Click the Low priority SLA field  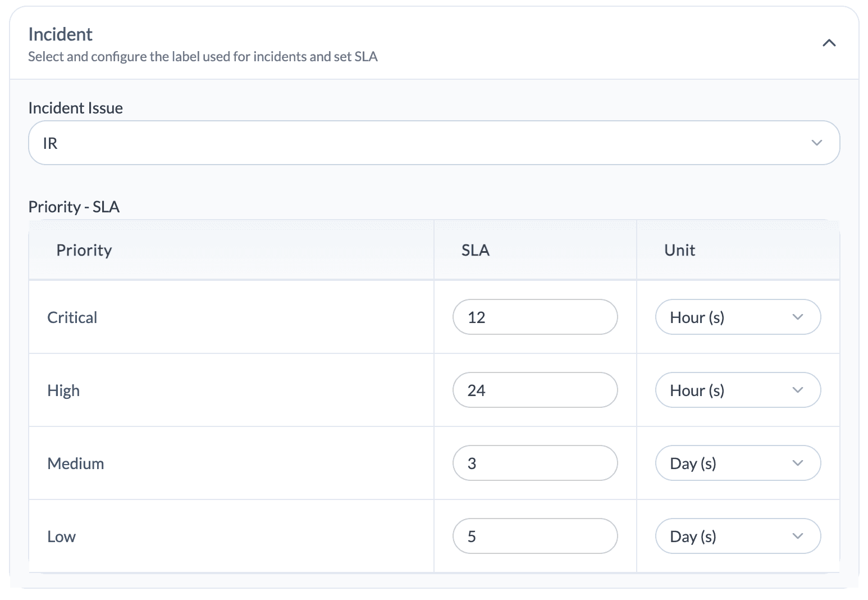coord(534,537)
